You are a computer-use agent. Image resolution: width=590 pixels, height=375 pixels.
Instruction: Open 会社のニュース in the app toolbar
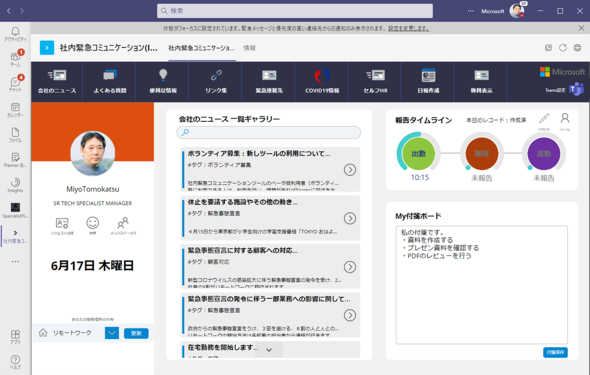click(x=57, y=81)
